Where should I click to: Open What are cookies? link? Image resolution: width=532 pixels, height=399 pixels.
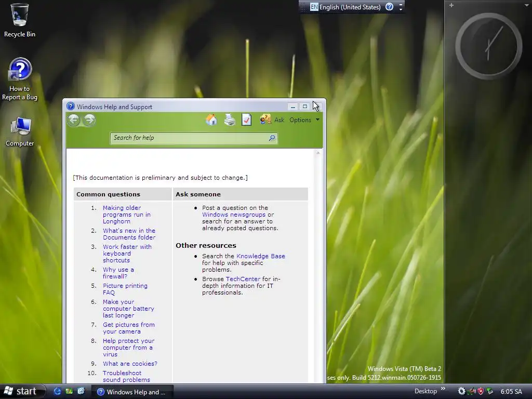pos(130,363)
